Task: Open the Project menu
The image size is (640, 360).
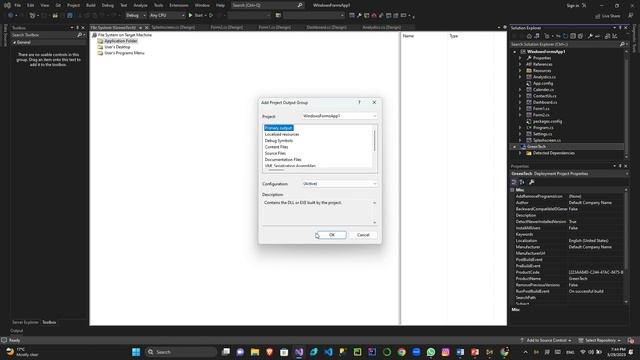Action: pyautogui.click(x=73, y=5)
